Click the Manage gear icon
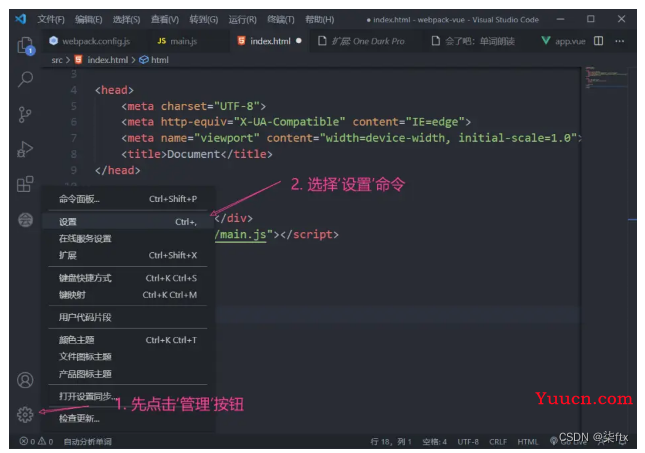 pos(25,414)
